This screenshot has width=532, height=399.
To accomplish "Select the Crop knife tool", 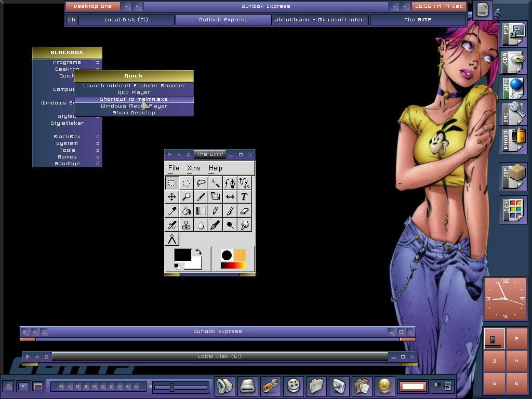I will click(201, 197).
